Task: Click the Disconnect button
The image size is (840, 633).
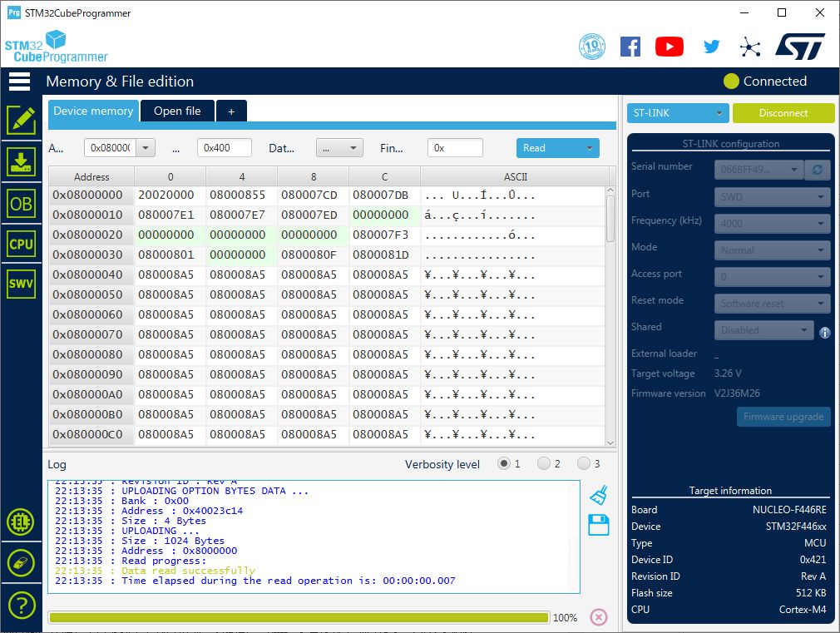Action: (x=783, y=113)
